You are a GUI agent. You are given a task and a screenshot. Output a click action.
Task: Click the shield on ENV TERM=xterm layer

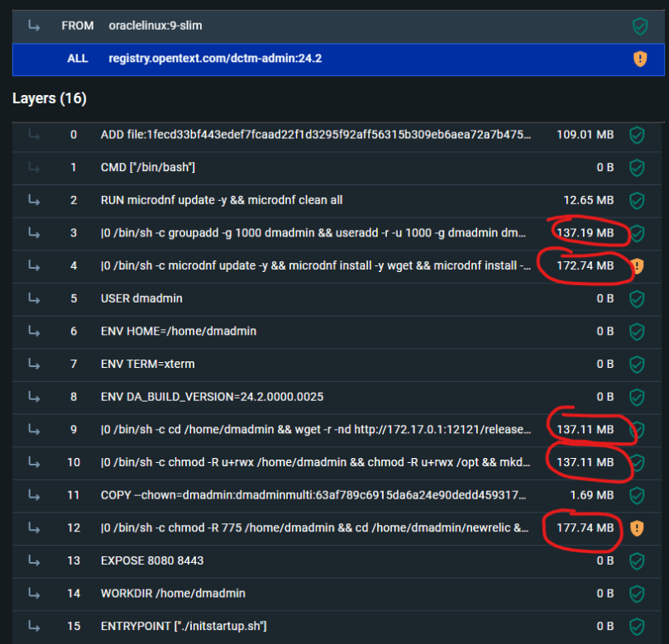637,365
